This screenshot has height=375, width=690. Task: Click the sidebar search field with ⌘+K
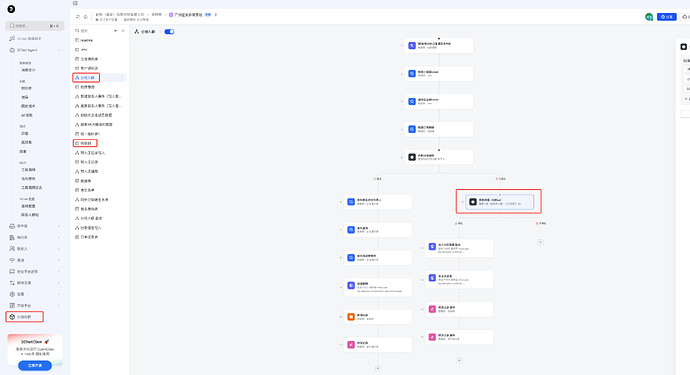click(35, 26)
